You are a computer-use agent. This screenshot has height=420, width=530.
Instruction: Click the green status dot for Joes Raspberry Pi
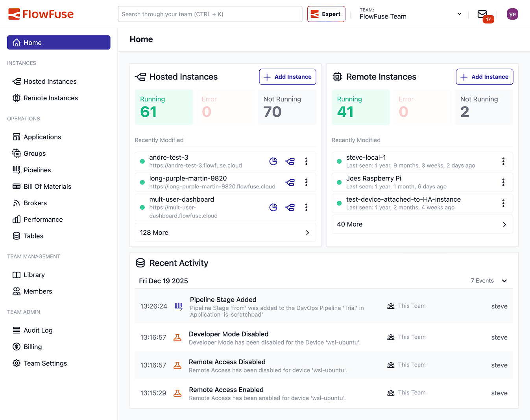click(x=339, y=182)
